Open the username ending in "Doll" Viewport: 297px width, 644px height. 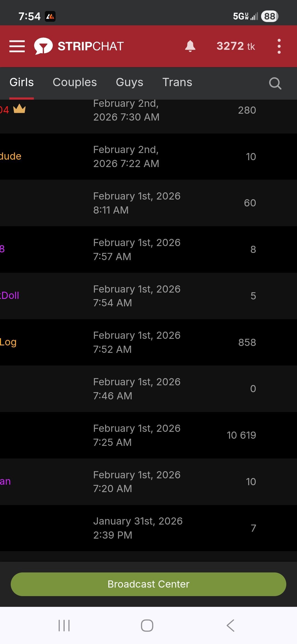(x=10, y=296)
